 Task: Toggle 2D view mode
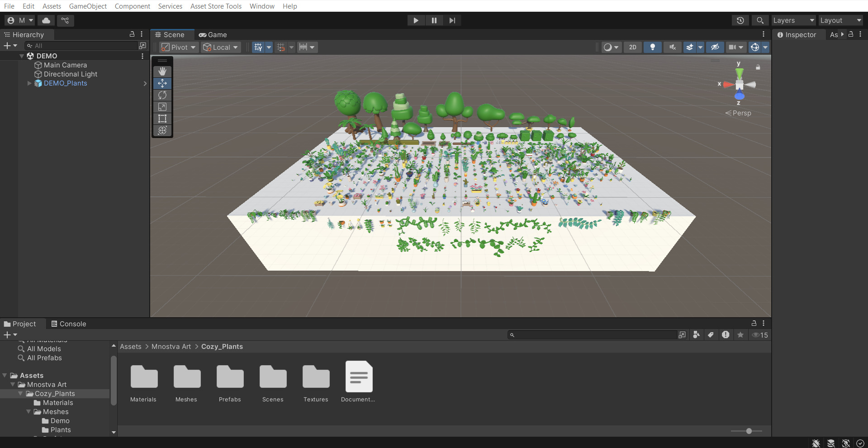[x=633, y=47]
